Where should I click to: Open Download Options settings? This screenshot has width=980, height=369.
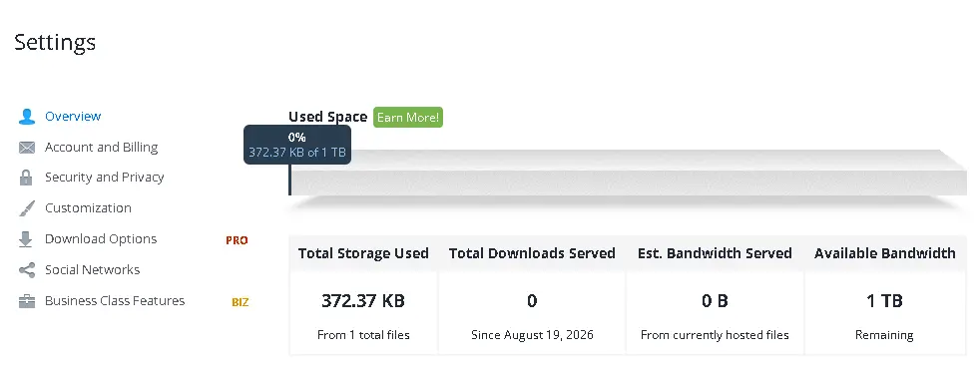pos(101,239)
